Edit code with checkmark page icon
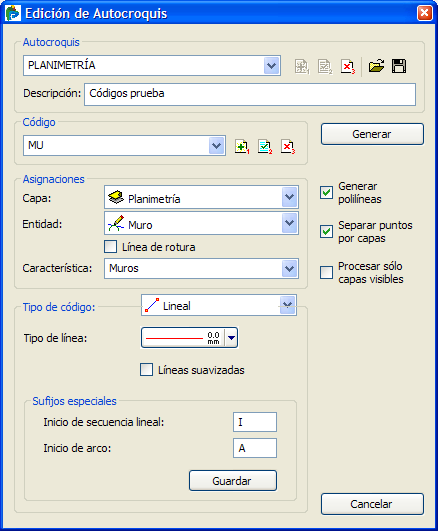Image resolution: width=438 pixels, height=531 pixels. pyautogui.click(x=265, y=146)
